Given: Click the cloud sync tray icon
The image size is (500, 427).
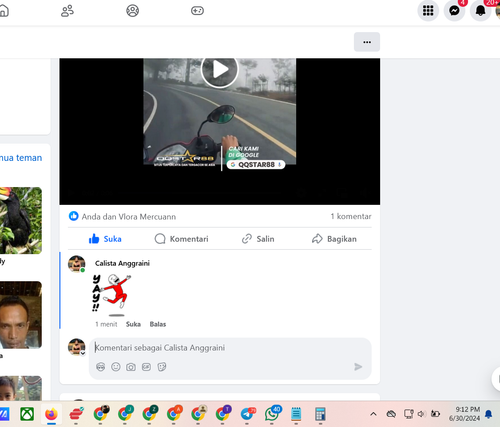Looking at the screenshot, I should click(391, 414).
